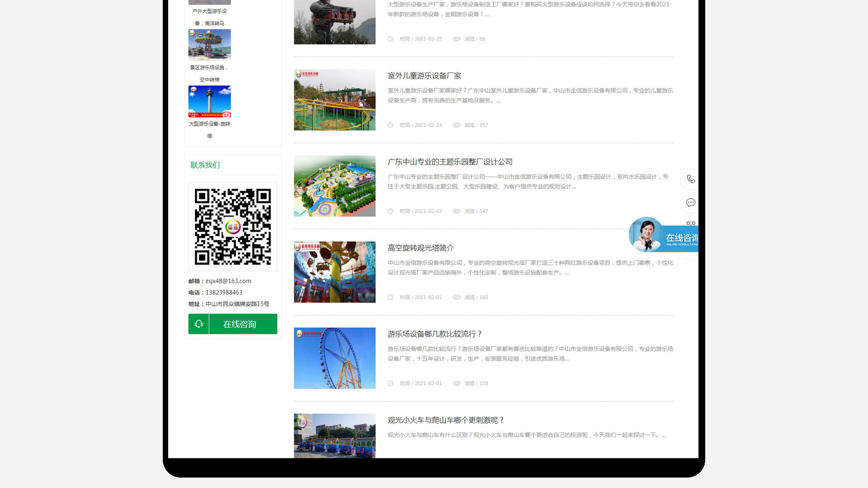Click the phone icon in floating sidebar
The width and height of the screenshot is (868, 488).
tap(690, 179)
